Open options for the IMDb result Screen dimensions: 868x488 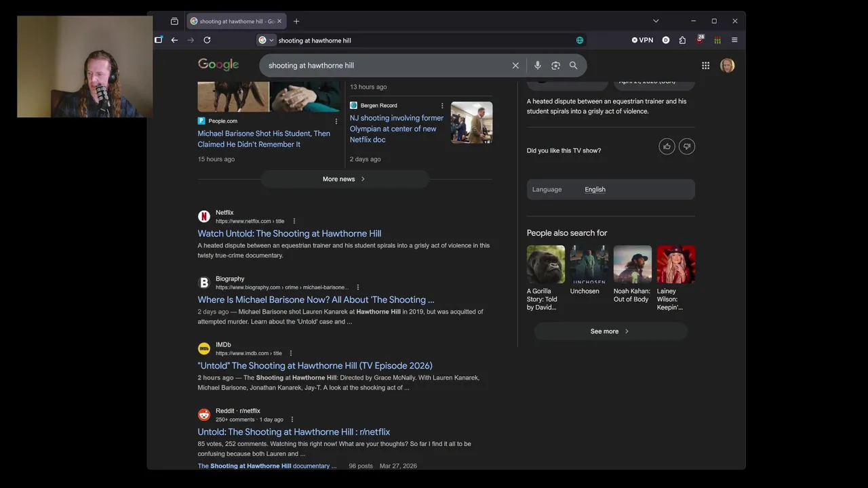point(291,353)
